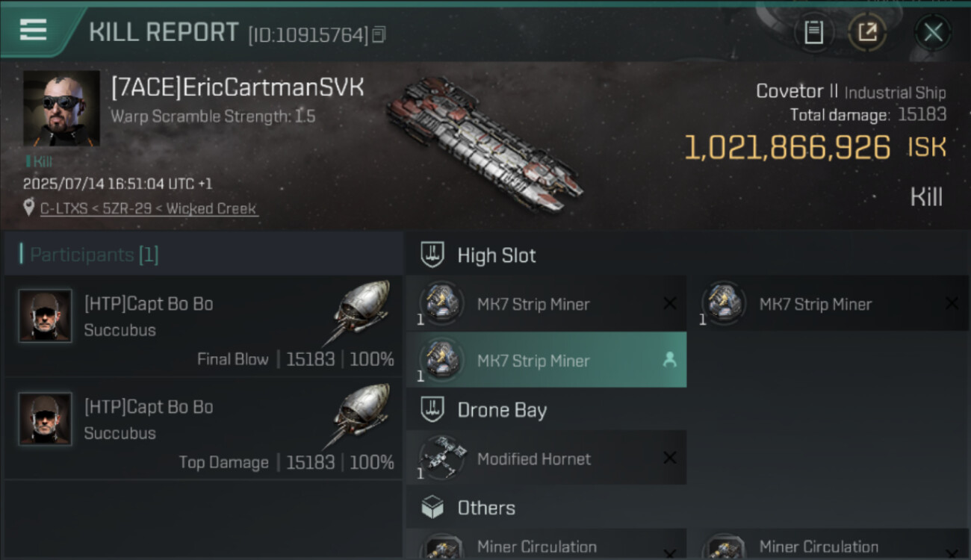
Task: Open the clipboard notes icon
Action: point(813,32)
